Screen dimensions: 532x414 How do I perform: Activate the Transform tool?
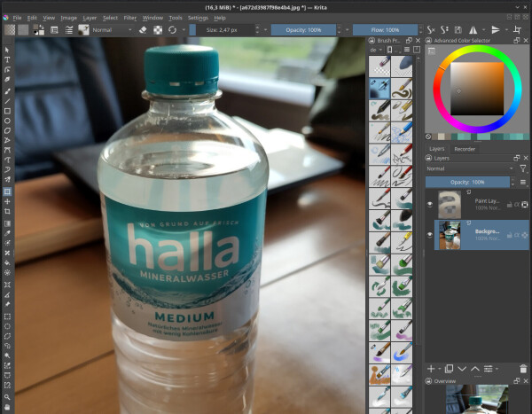(x=7, y=191)
